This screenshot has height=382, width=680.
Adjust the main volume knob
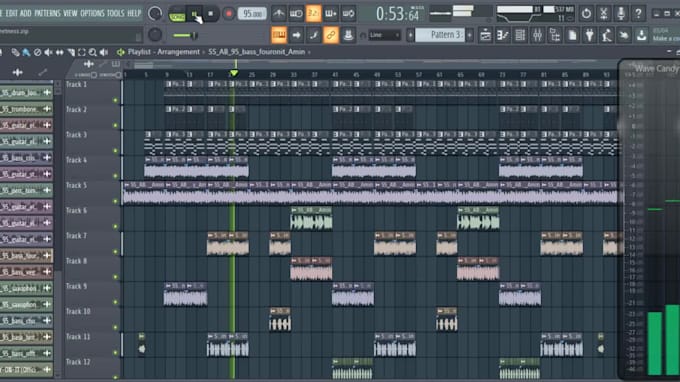(155, 13)
